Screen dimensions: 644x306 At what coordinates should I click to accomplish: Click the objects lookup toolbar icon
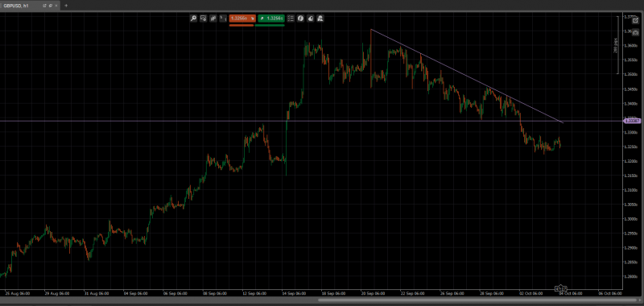pyautogui.click(x=311, y=19)
